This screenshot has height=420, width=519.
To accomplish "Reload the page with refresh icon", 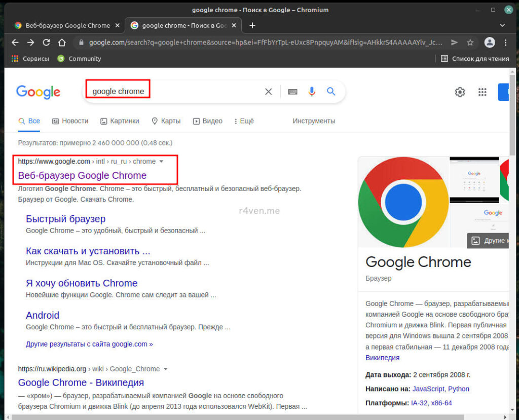I will [x=46, y=43].
